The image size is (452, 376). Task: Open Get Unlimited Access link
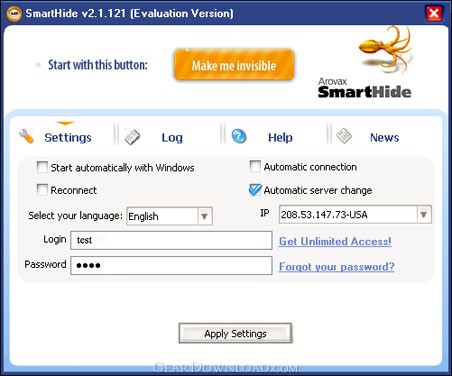coord(335,241)
